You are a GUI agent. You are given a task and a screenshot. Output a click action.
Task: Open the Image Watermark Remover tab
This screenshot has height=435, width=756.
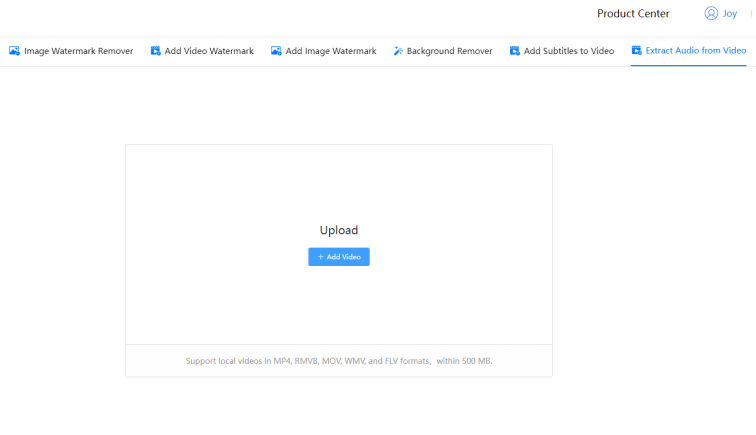pyautogui.click(x=71, y=51)
